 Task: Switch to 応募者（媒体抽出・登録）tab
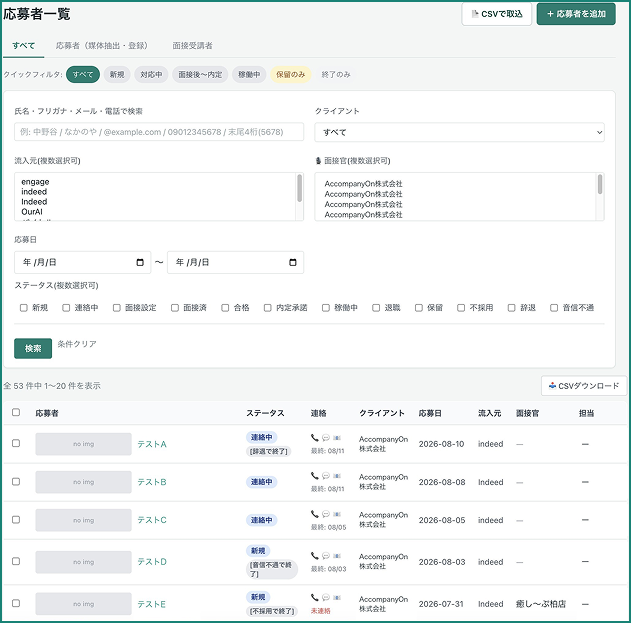click(x=102, y=45)
